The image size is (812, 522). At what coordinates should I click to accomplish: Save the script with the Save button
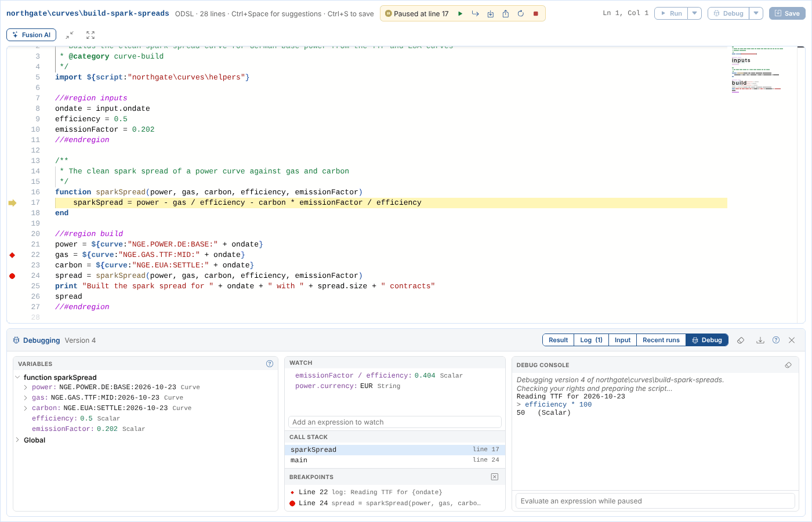point(787,13)
